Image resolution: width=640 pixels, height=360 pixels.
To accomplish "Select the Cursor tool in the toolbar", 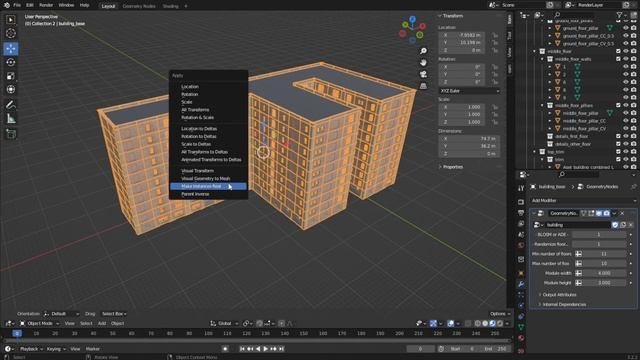I will pyautogui.click(x=11, y=33).
